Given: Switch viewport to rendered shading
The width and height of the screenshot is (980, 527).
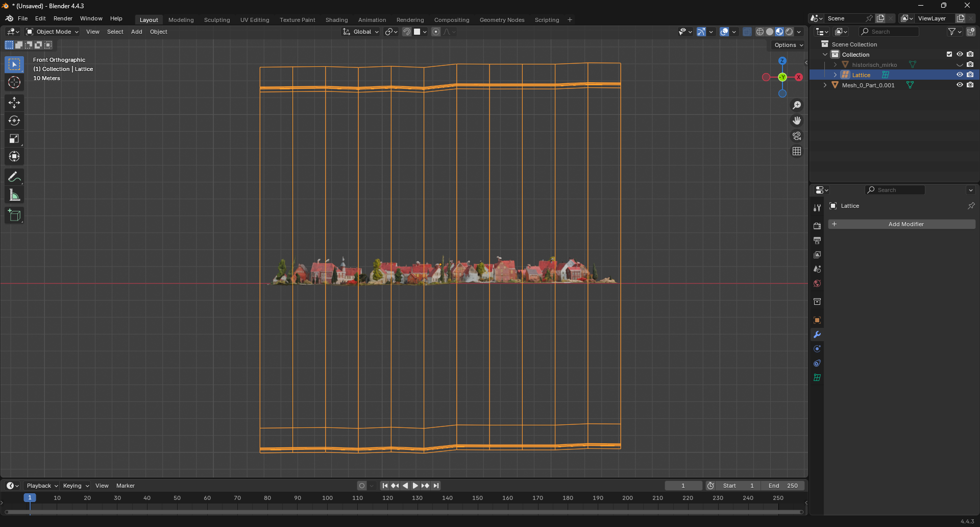Looking at the screenshot, I should click(x=789, y=32).
